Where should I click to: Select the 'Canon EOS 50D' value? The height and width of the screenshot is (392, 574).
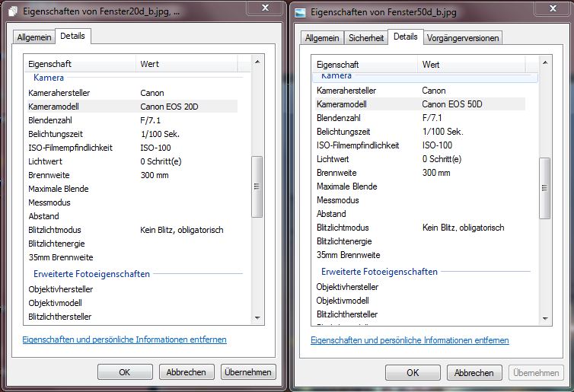[452, 104]
